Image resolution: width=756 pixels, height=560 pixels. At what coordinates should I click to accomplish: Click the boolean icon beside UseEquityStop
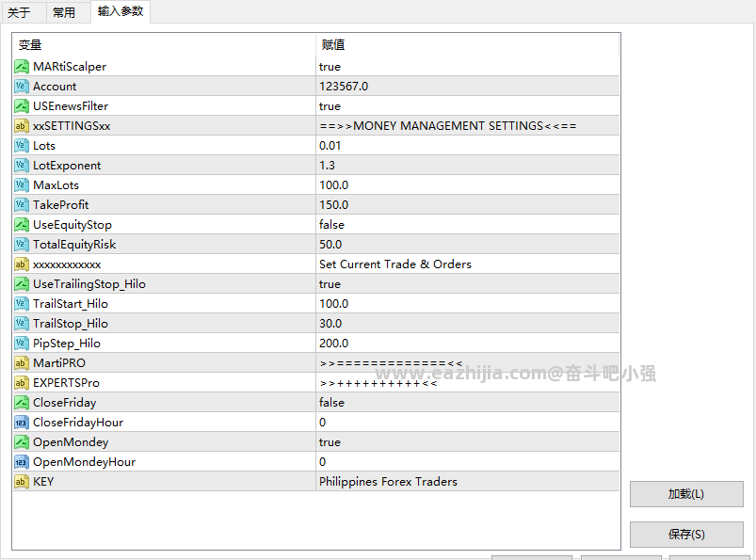click(x=22, y=225)
